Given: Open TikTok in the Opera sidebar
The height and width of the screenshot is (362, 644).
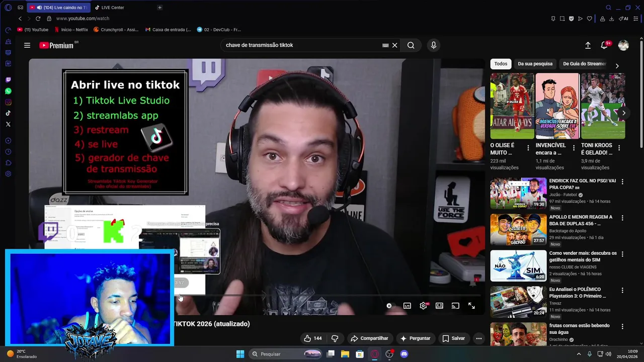Looking at the screenshot, I should point(8,113).
